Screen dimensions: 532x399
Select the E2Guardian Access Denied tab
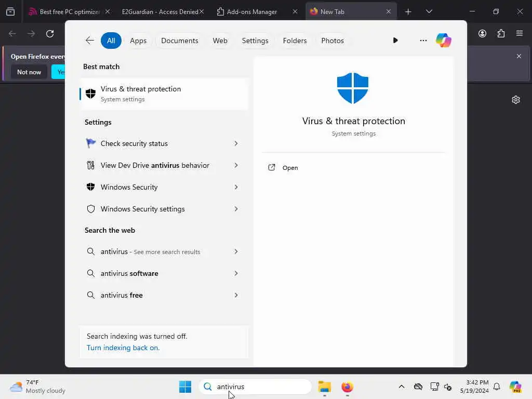click(x=160, y=12)
